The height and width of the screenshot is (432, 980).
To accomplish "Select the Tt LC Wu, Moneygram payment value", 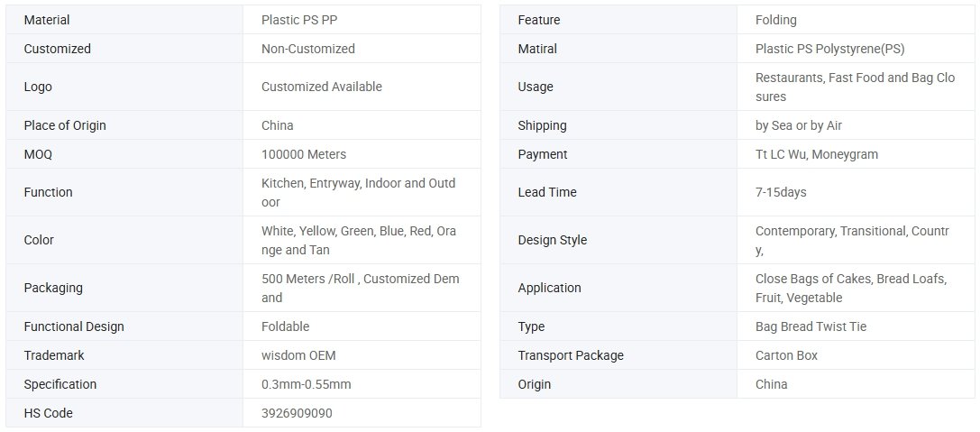I will coord(817,154).
